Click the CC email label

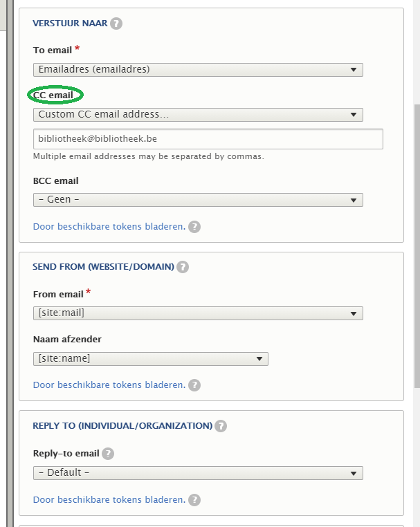tap(53, 95)
